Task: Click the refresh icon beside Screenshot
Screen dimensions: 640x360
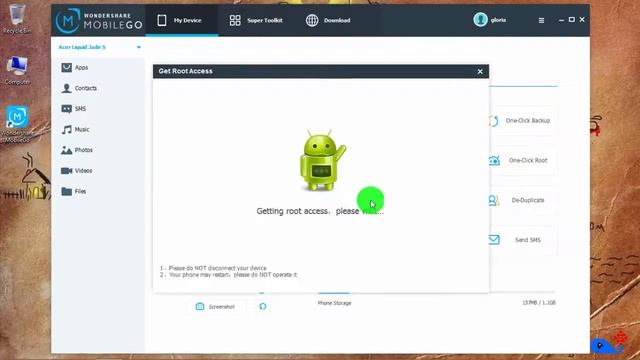Action: pyautogui.click(x=262, y=306)
